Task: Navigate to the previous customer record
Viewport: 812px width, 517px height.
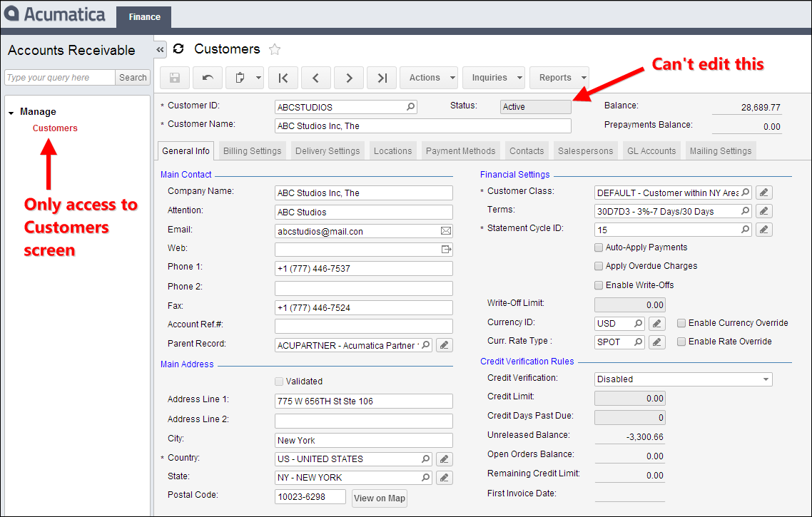Action: coord(316,78)
